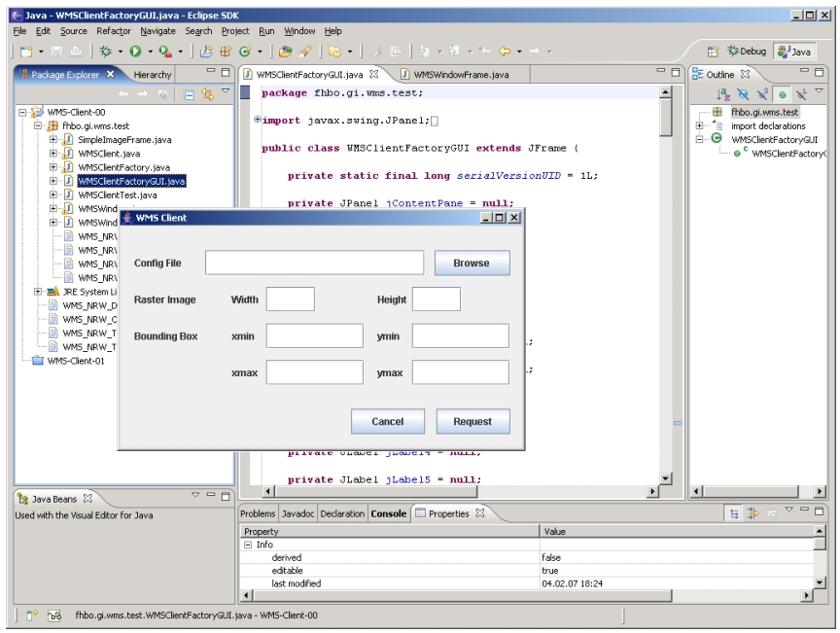840x633 pixels.
Task: Switch to the Debug perspective
Action: (x=747, y=52)
